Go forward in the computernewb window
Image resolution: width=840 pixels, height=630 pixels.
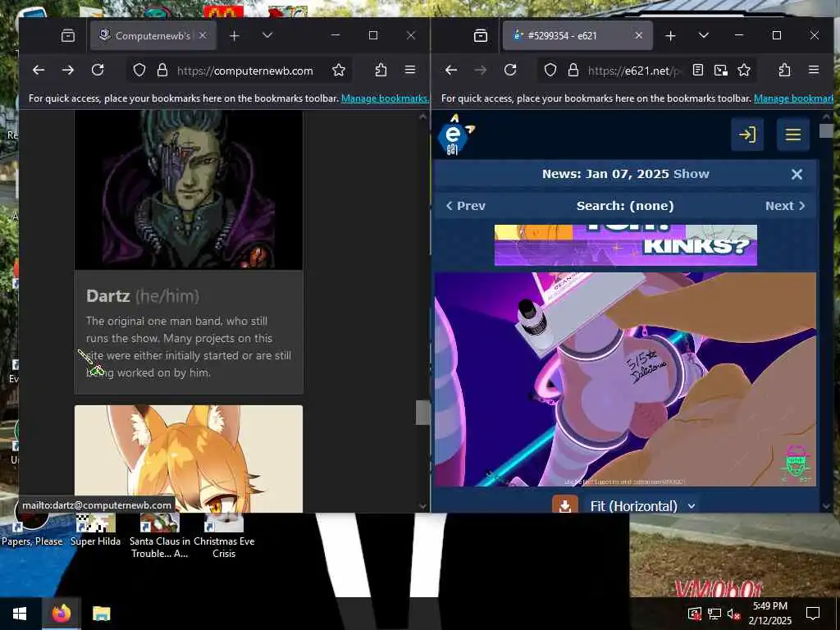68,71
